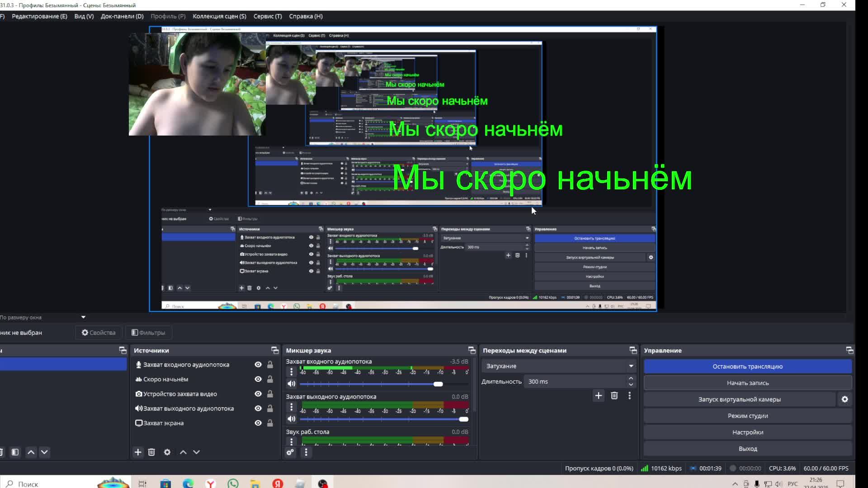Add a new source with plus icon

[x=138, y=452]
